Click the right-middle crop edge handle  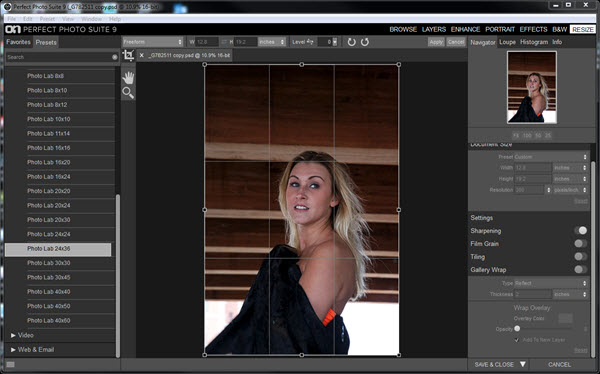click(399, 210)
